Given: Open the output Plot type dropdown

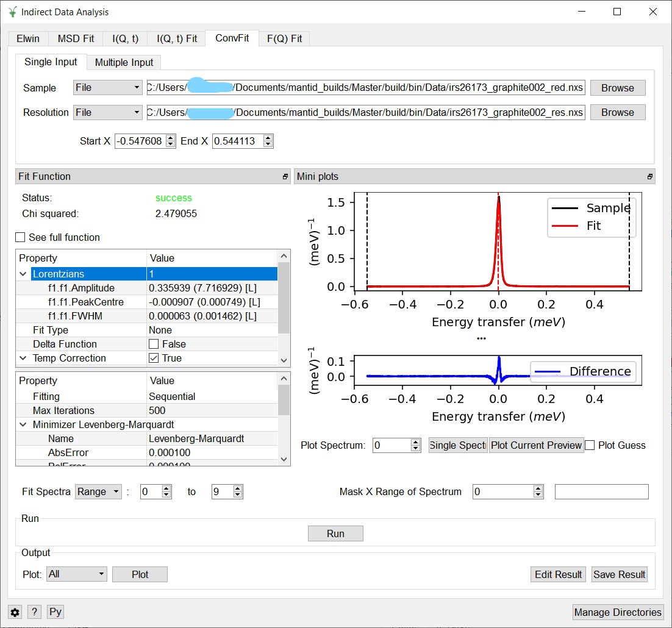Looking at the screenshot, I should [76, 574].
